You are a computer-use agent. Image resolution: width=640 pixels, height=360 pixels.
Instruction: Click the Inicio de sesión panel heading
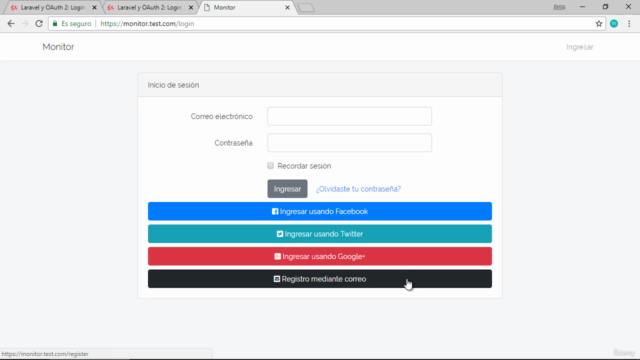point(173,85)
